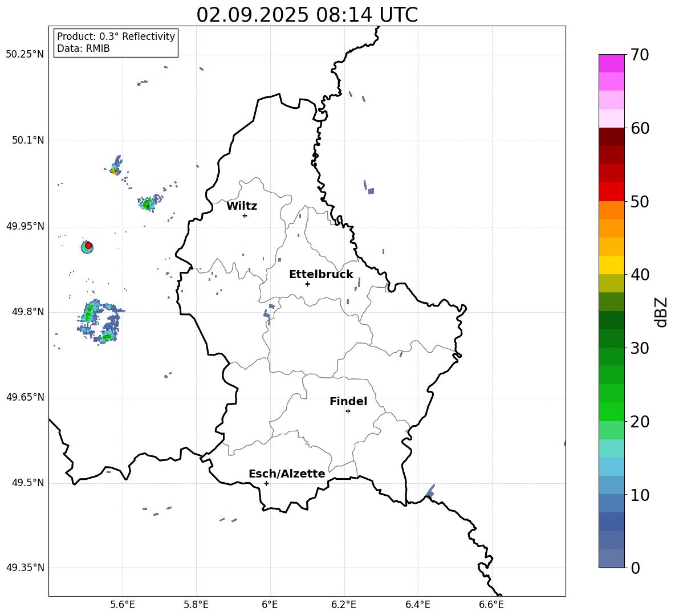Viewport: 675px width, 616px height.
Task: Click the magenta swatch atop the colorbar
Action: click(x=611, y=63)
